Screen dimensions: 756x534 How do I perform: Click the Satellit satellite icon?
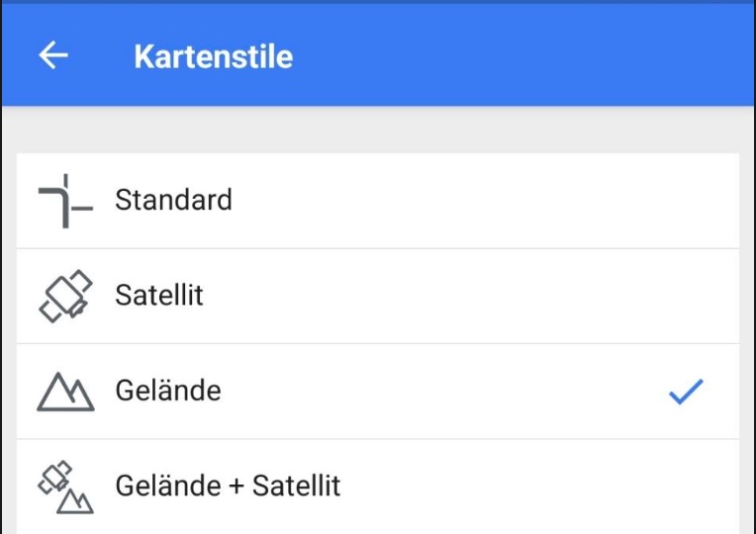coord(65,296)
